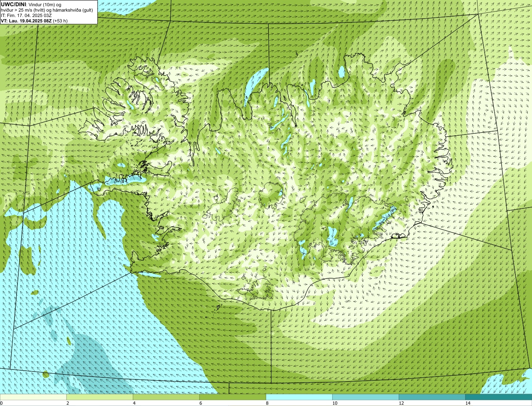Click the legend label '6'
Image resolution: width=532 pixels, height=406 pixels.
(200, 403)
